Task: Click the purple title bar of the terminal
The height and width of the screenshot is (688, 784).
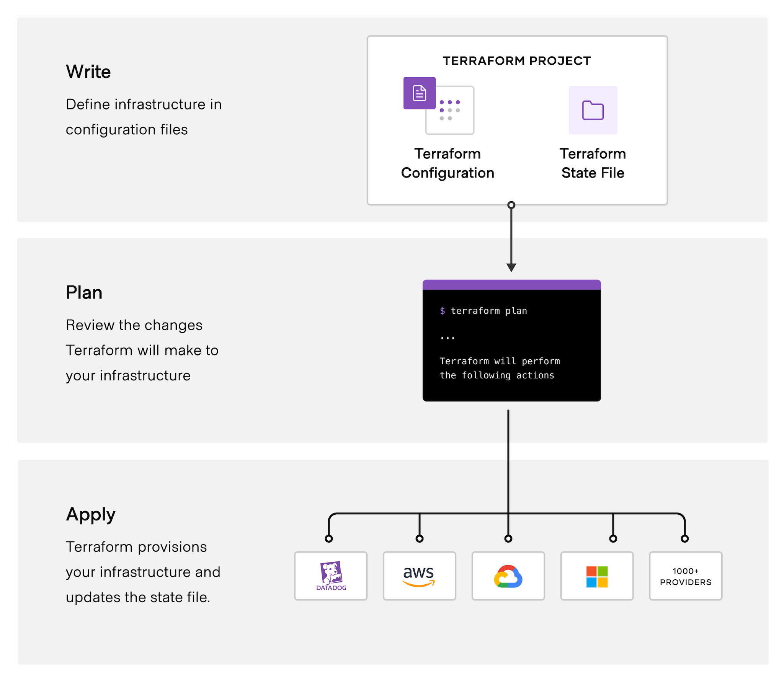Action: coord(512,285)
